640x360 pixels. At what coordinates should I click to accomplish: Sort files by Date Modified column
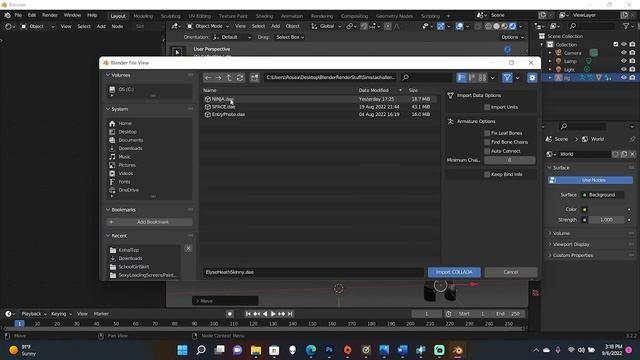point(373,91)
